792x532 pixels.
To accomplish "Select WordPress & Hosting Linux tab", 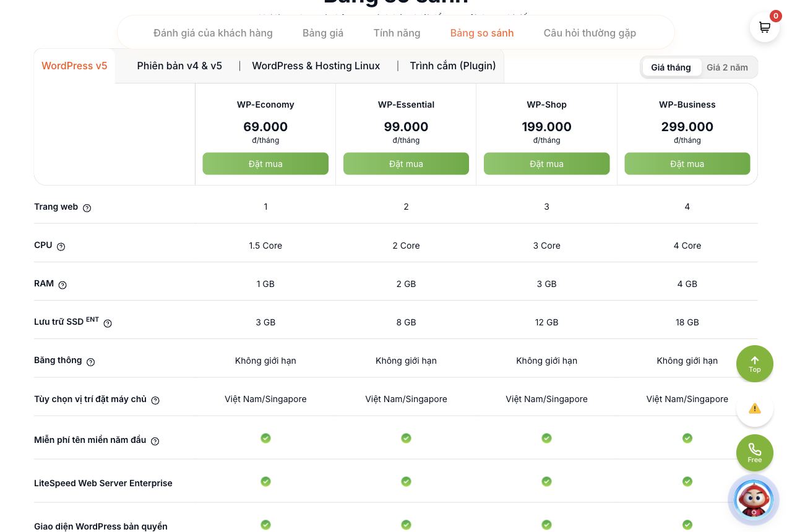I will (316, 66).
